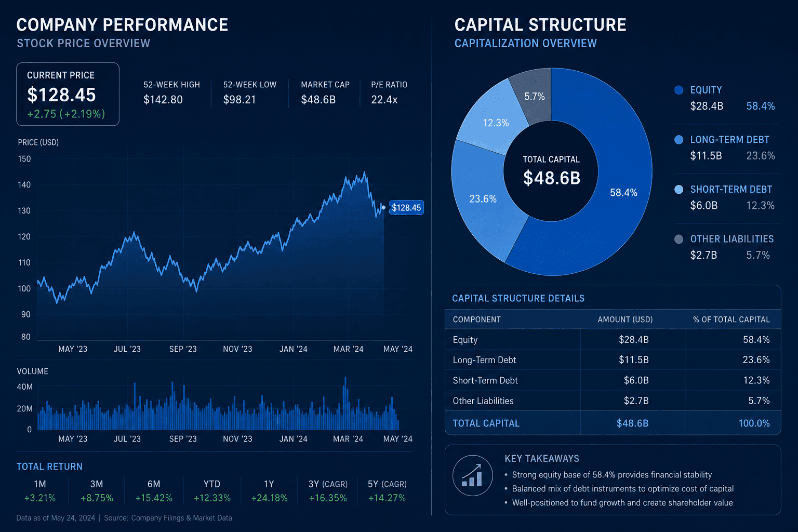Click the % of Total Capital column header
This screenshot has height=532, width=798.
click(731, 320)
